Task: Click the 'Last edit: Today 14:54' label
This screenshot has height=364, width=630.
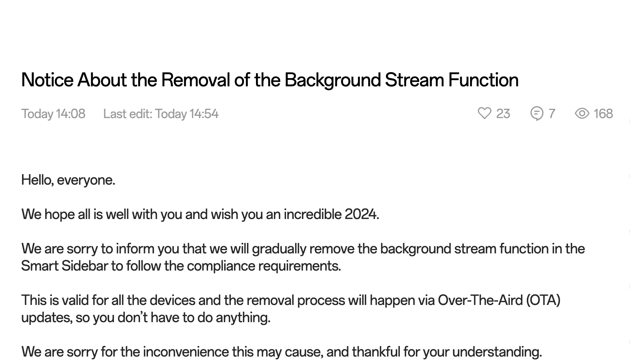Action: (x=161, y=114)
